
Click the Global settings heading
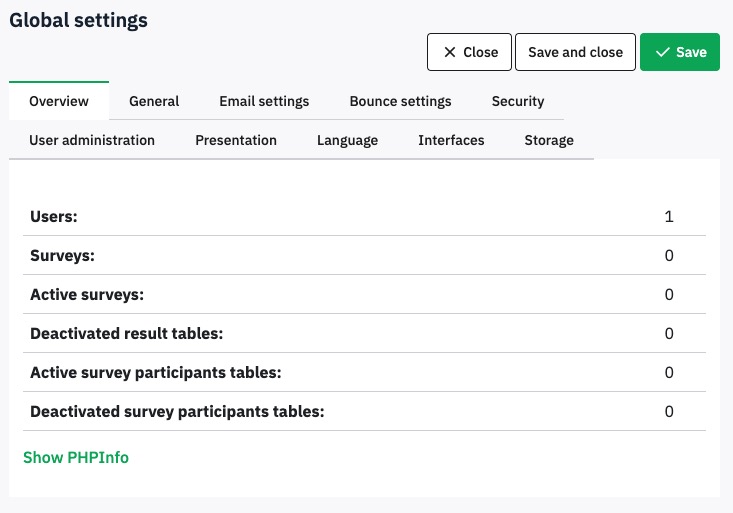[79, 20]
